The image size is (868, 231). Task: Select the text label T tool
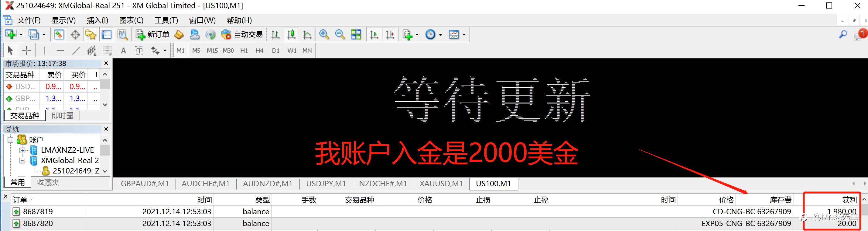139,51
